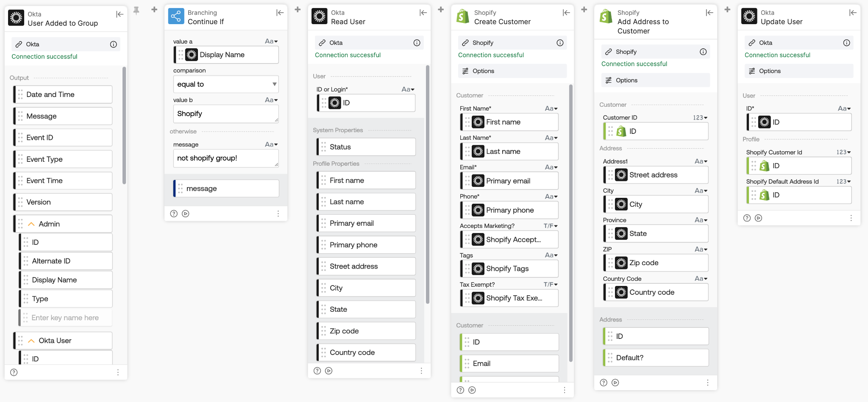Open help for the Continue If card
868x402 pixels.
(174, 213)
